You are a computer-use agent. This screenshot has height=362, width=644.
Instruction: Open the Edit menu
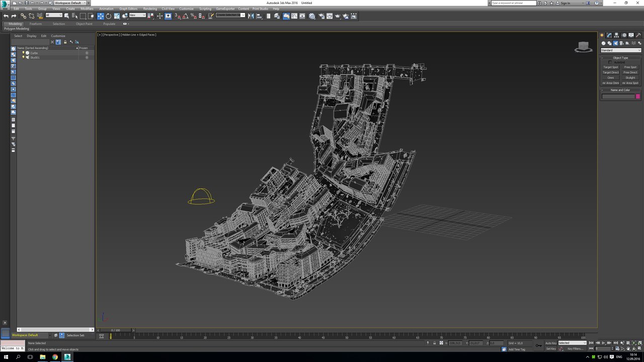point(17,9)
